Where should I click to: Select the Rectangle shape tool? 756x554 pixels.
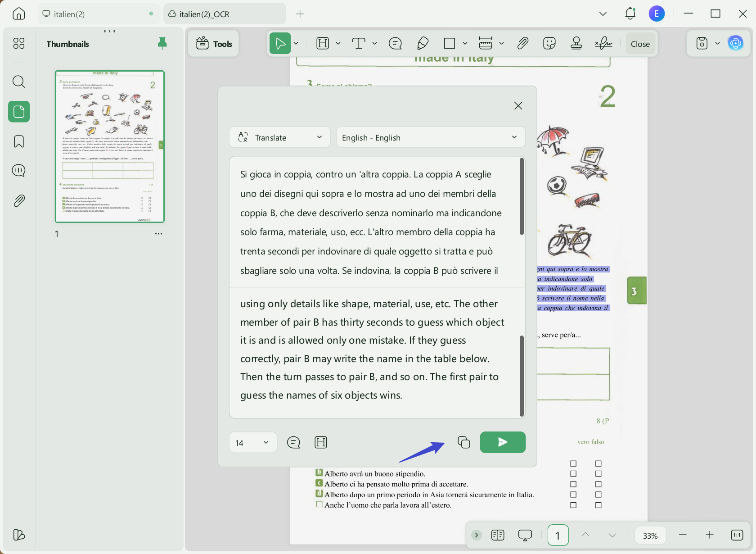[449, 44]
